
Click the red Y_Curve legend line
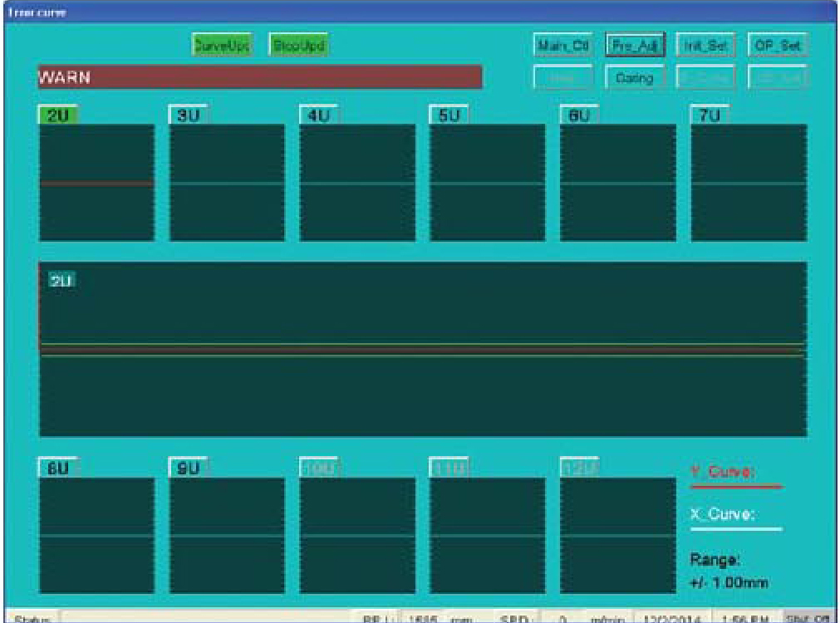[736, 486]
